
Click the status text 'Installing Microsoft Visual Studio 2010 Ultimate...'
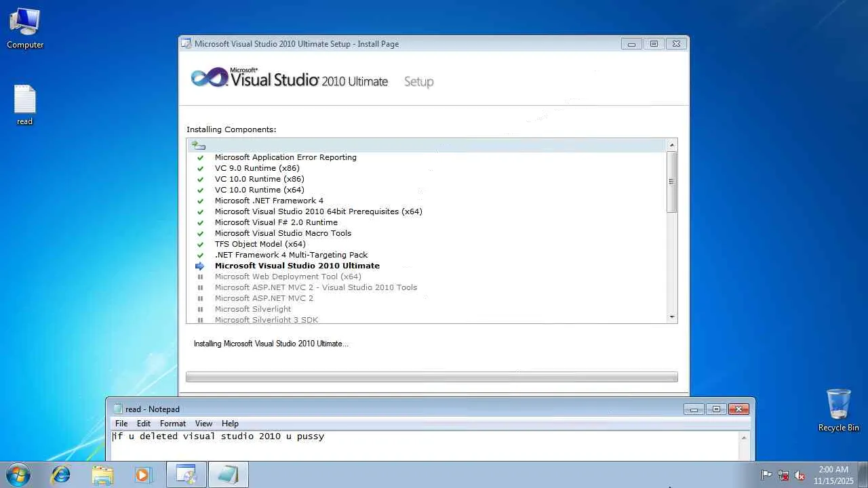271,344
